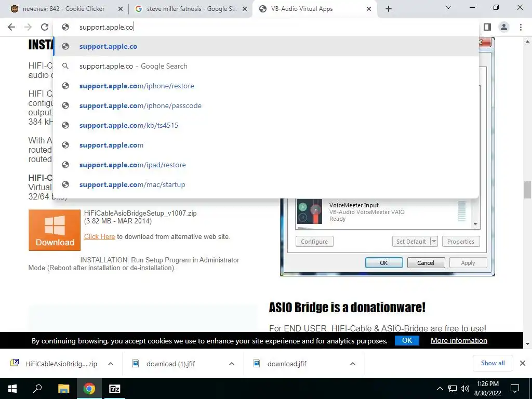Viewport: 532px width, 399px height.
Task: Click the taskbar clock showing 1:26 PM
Action: pos(487,389)
